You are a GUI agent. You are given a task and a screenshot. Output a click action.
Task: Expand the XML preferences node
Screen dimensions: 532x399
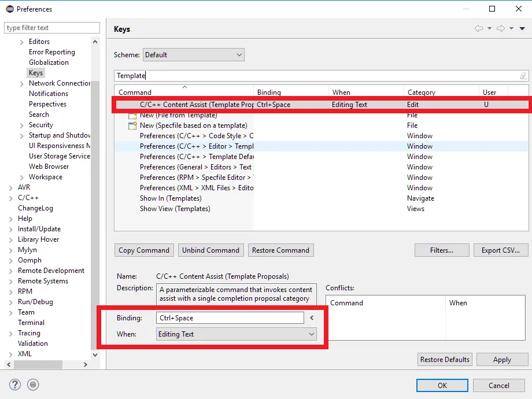11,354
